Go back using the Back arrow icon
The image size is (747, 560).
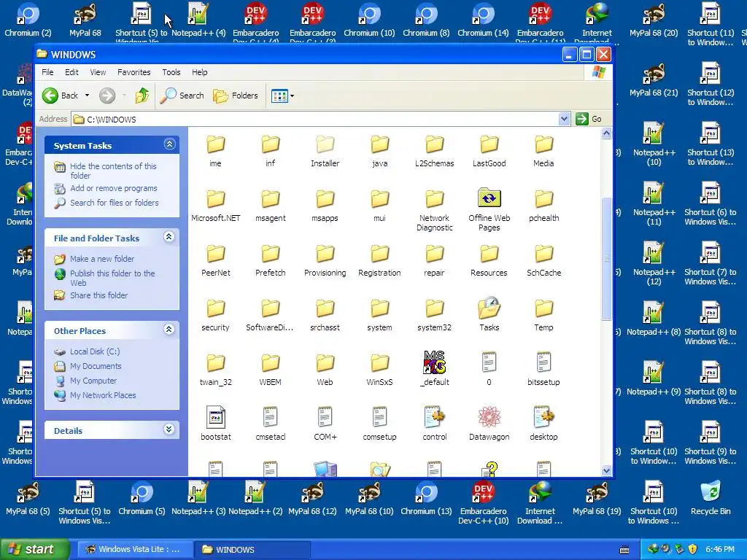tap(50, 96)
